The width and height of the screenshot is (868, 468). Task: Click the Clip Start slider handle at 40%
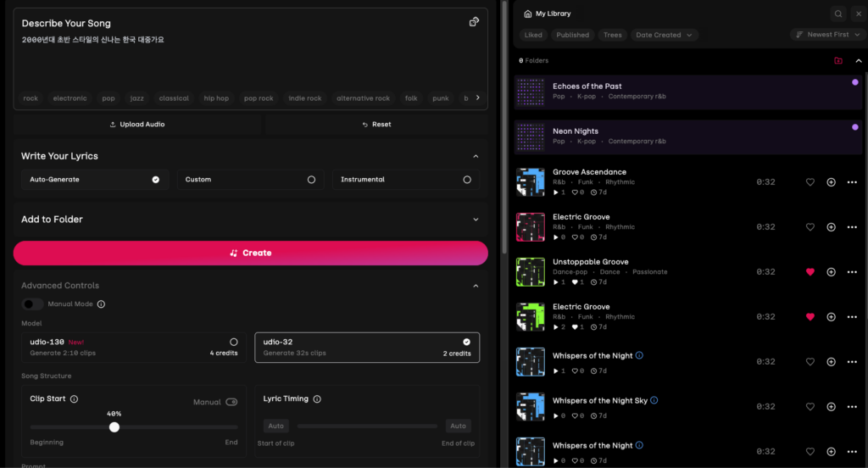(114, 427)
